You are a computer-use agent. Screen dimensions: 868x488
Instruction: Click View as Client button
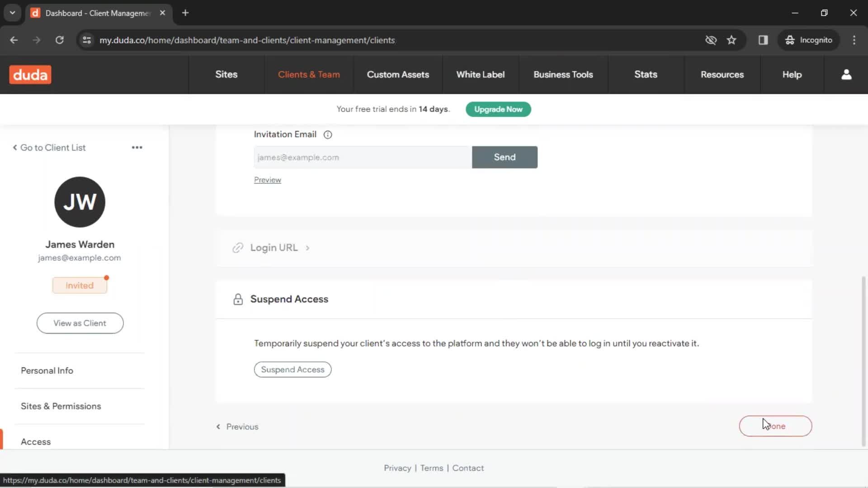[80, 323]
